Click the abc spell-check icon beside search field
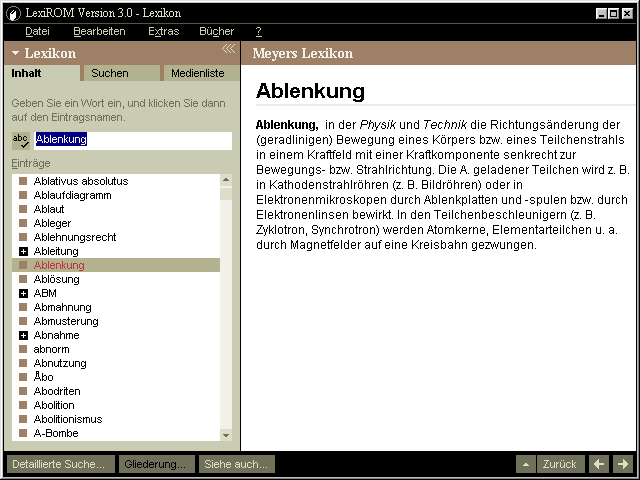The height and width of the screenshot is (480, 640). [20, 140]
